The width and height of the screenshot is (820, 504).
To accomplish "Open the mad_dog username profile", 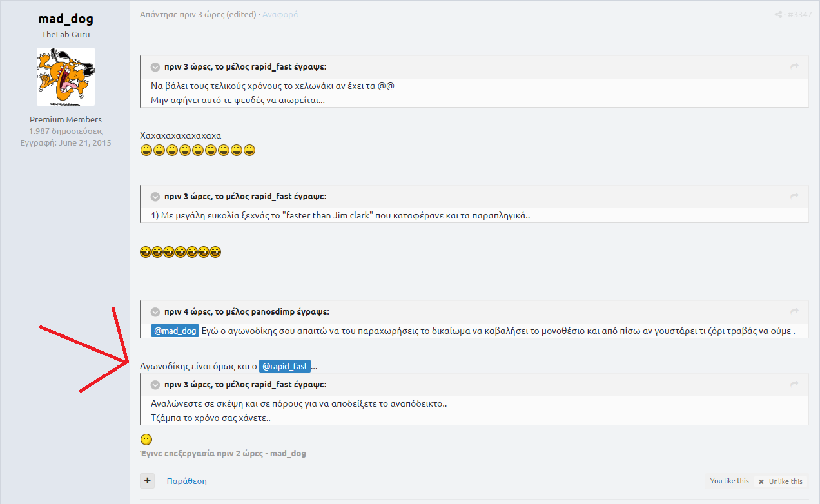I will point(66,19).
